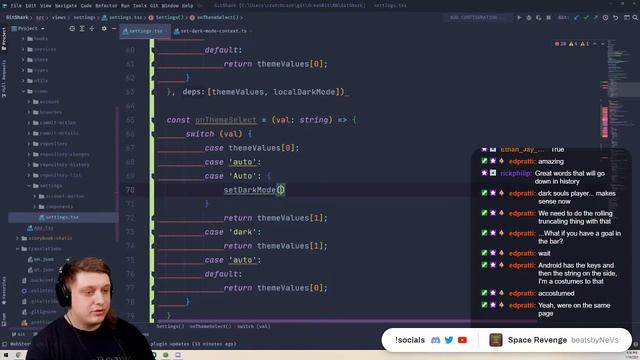Screen dimensions: 640x360
Task: Click the Favorites side tool button
Action: tap(4, 291)
